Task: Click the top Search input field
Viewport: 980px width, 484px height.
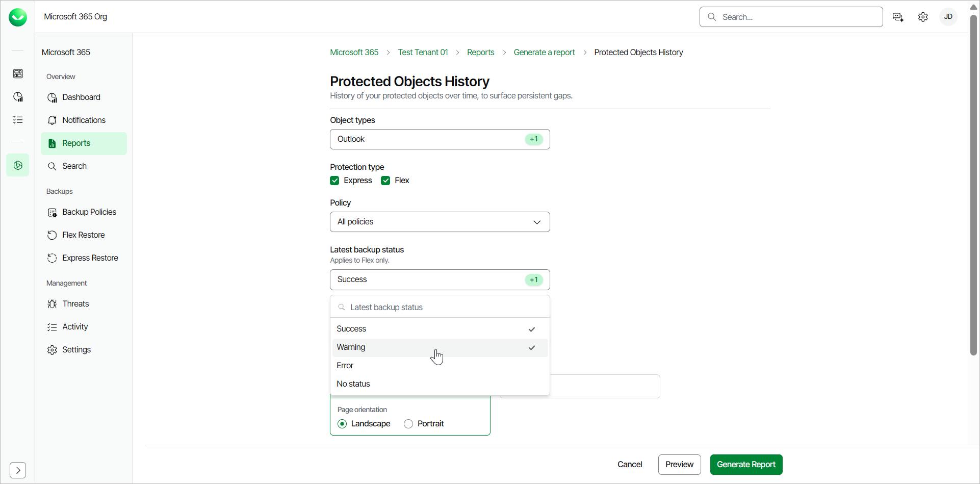Action: click(791, 17)
